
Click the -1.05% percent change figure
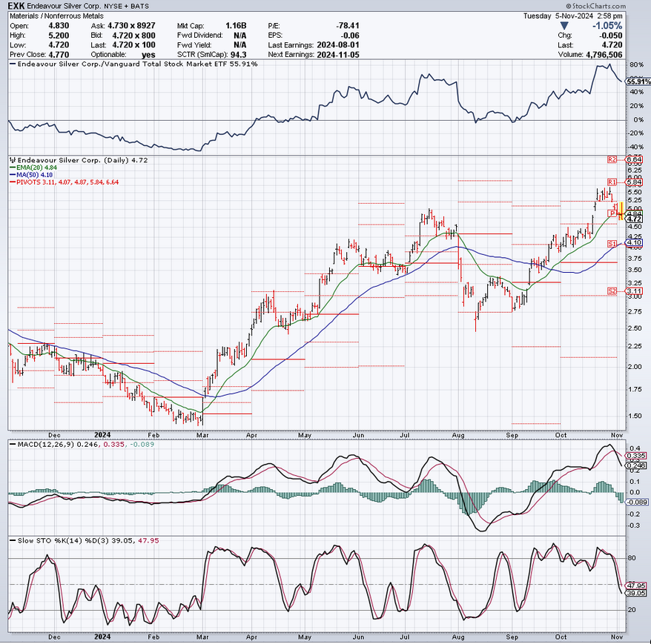[607, 26]
